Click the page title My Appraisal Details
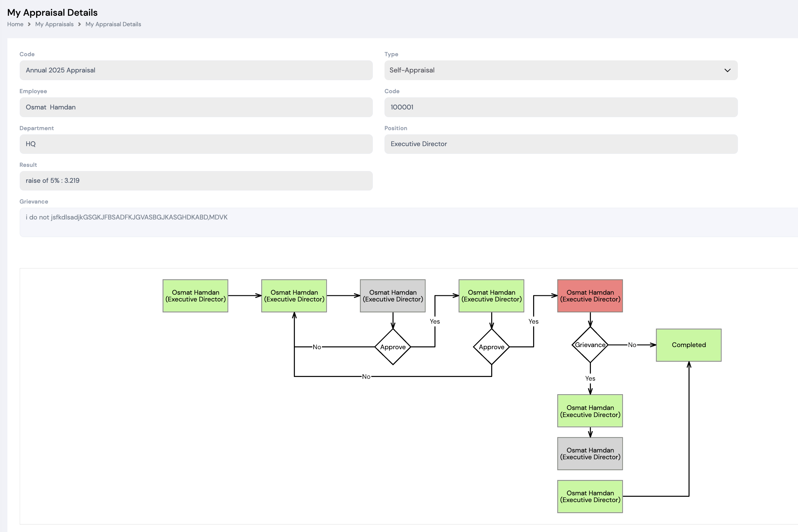Viewport: 798px width, 532px height. [52, 13]
